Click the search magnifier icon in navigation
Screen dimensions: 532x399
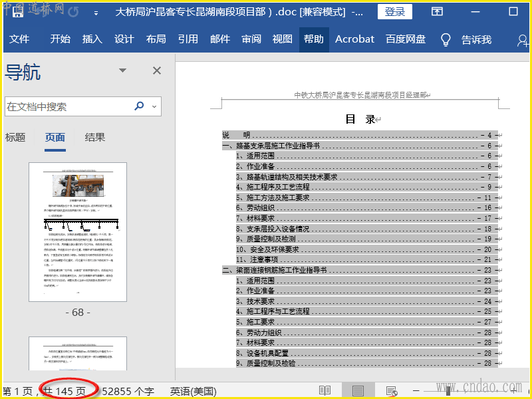click(140, 106)
